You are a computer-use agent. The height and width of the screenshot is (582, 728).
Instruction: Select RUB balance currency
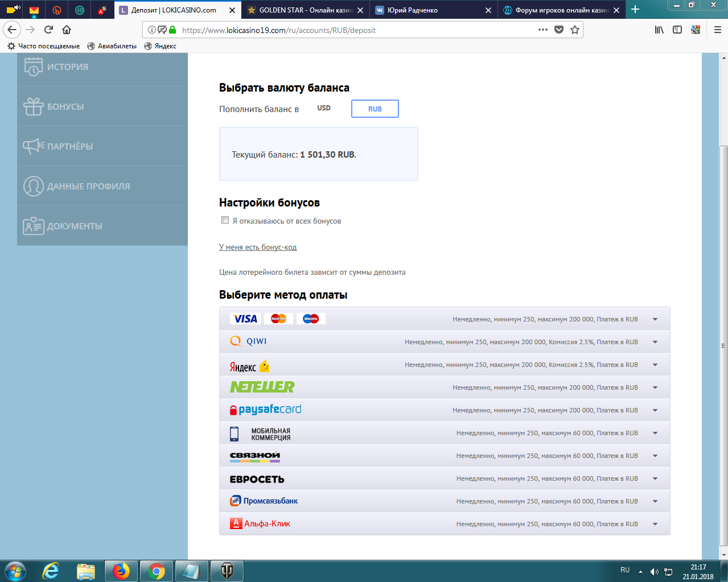[x=375, y=109]
